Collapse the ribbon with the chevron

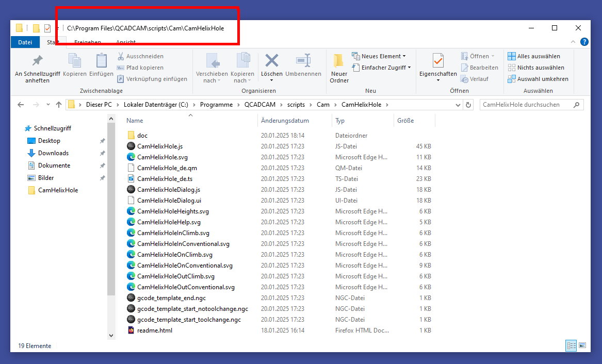573,42
